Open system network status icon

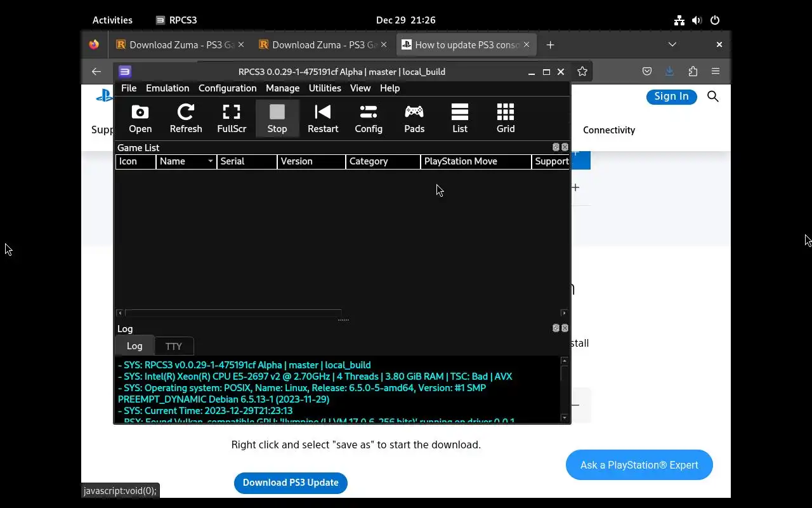pos(679,20)
